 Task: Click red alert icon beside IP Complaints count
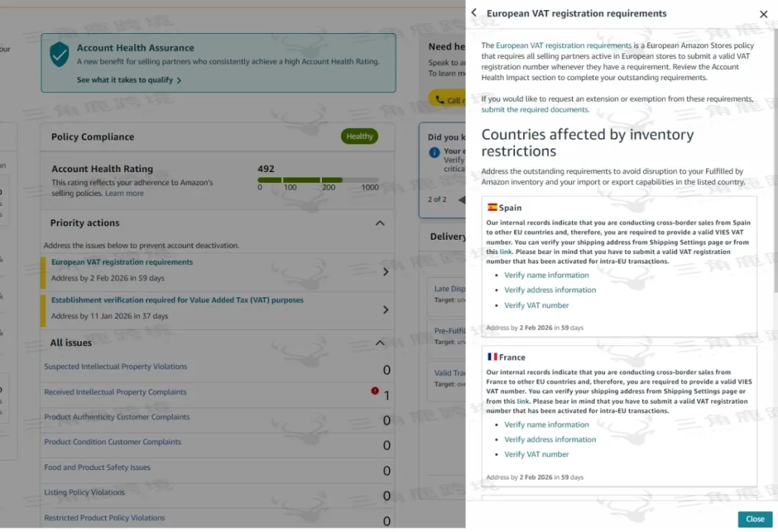point(375,391)
